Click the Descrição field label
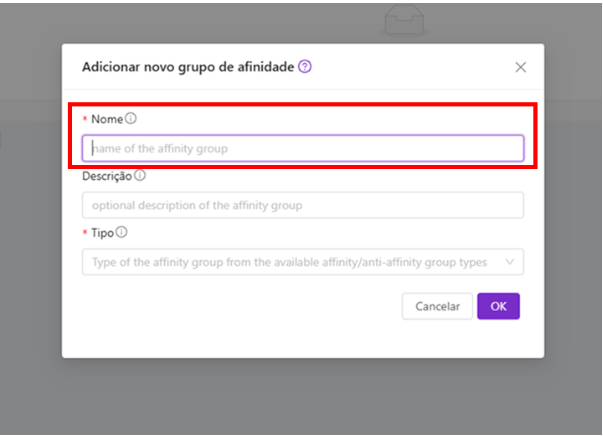Viewport: 603px width, 436px height. pos(107,176)
